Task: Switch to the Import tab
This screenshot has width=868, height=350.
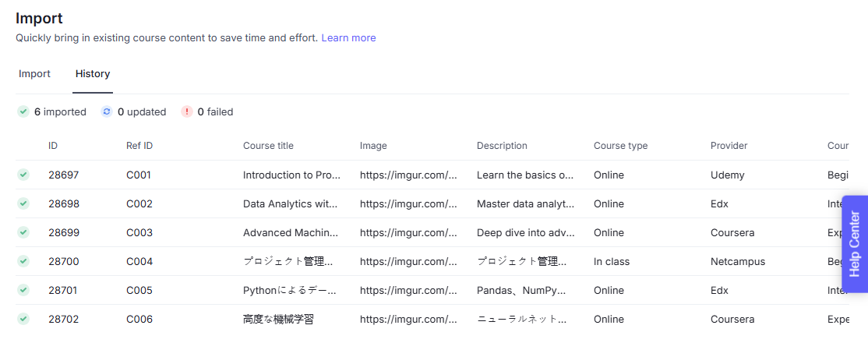Action: 34,74
